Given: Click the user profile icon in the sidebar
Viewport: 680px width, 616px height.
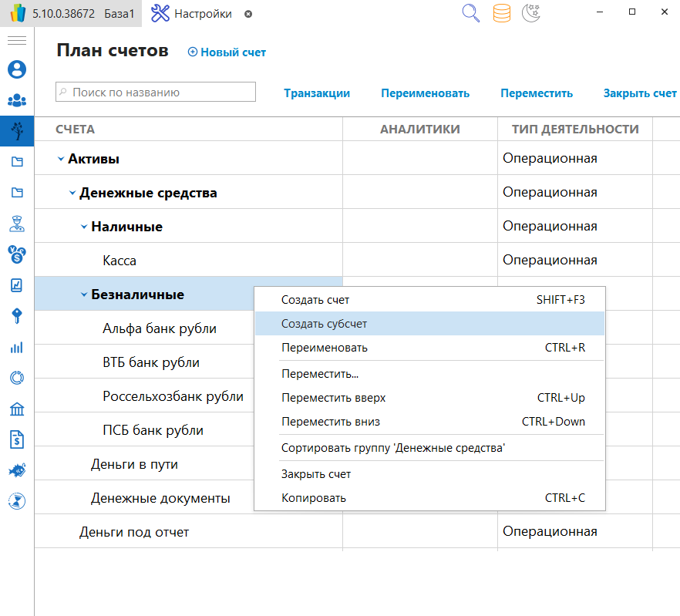Looking at the screenshot, I should tap(17, 69).
